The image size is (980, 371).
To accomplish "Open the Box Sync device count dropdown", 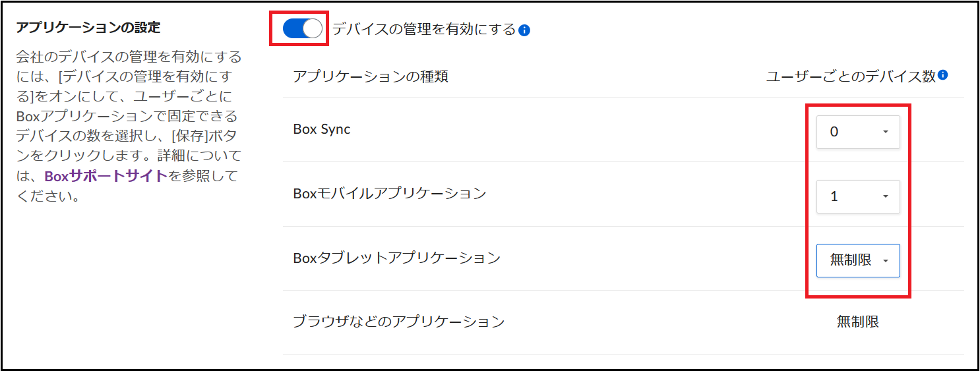I will point(858,132).
